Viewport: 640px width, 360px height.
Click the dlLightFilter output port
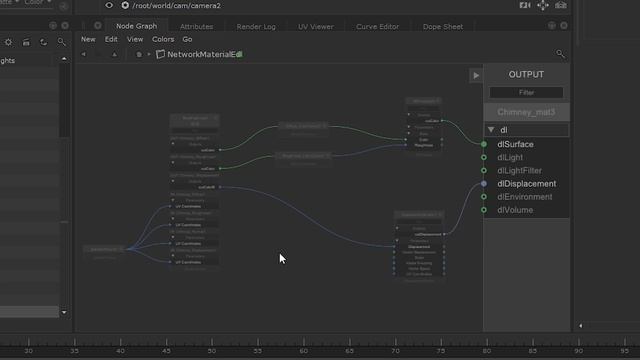(519, 171)
